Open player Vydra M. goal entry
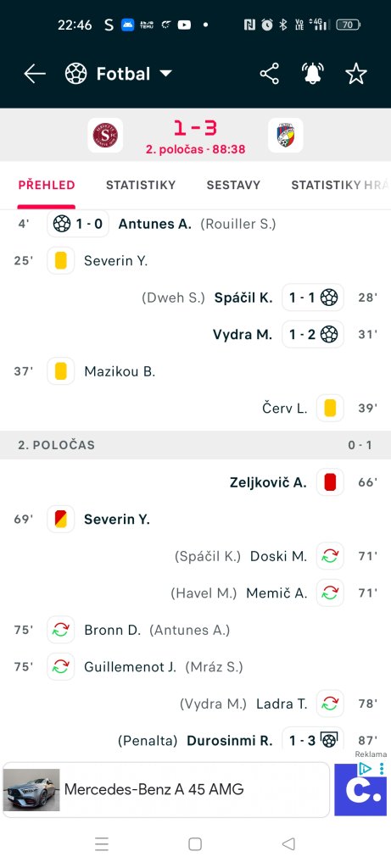391x868 pixels. (x=243, y=334)
